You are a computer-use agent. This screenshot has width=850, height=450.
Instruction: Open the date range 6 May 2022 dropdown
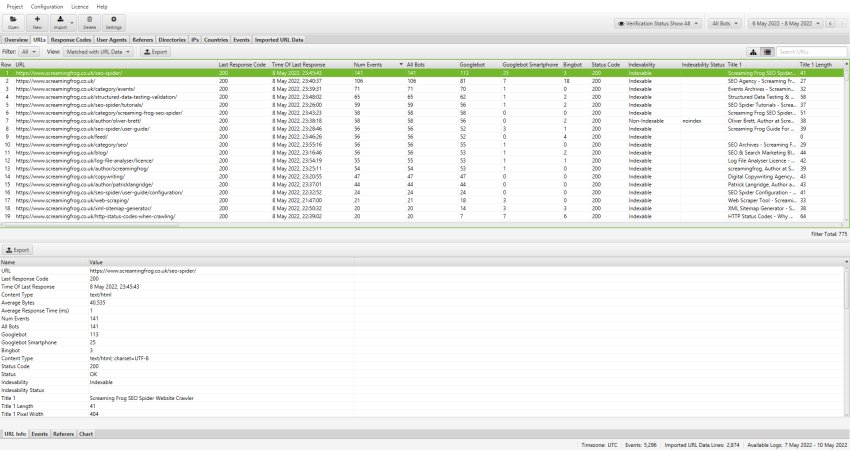785,24
